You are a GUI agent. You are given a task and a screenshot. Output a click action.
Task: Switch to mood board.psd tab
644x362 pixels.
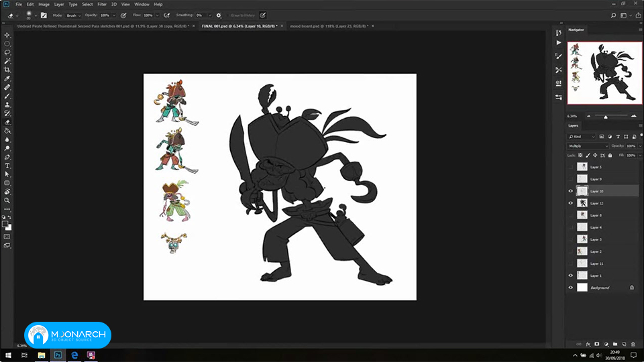329,26
